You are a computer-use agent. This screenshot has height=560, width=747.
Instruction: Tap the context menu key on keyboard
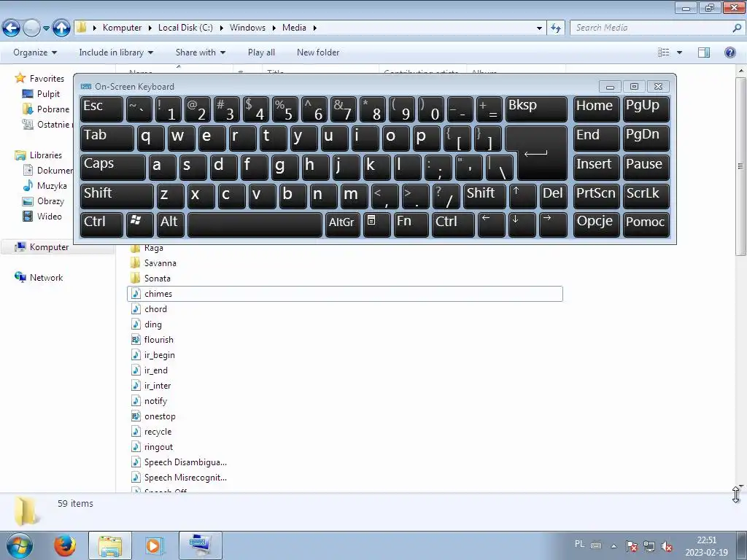click(377, 225)
